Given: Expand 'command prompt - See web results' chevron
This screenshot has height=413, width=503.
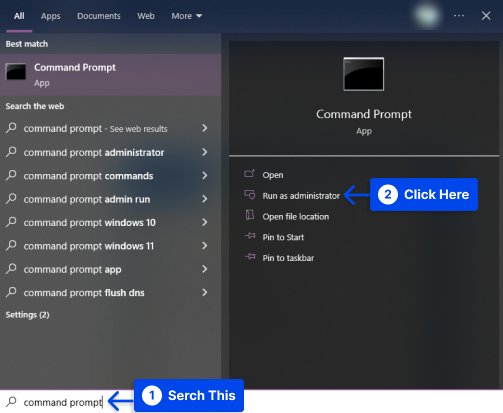Looking at the screenshot, I should [205, 128].
